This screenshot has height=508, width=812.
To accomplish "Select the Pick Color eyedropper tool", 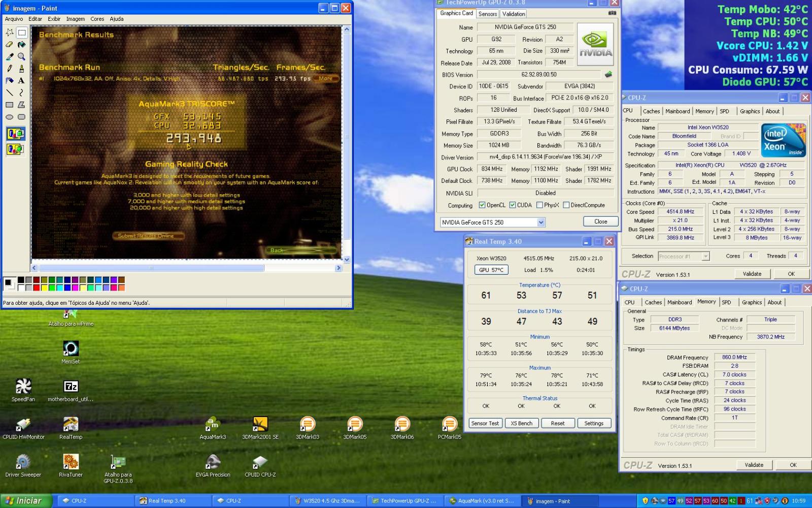I will pos(10,56).
